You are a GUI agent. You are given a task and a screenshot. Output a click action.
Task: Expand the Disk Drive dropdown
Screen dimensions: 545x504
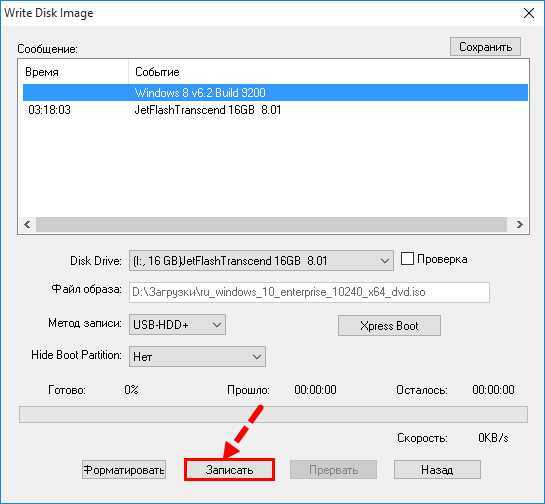(261, 260)
